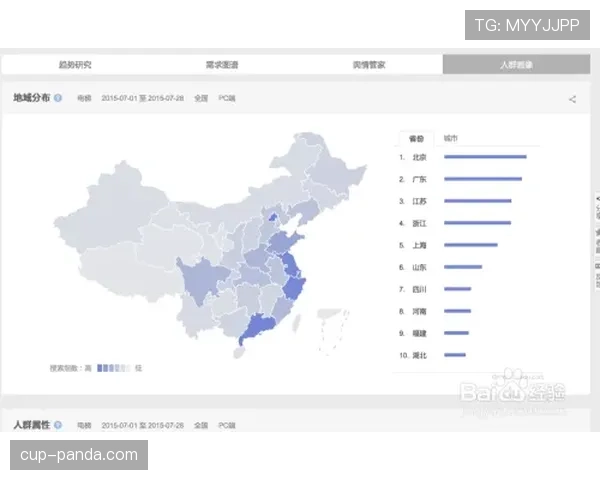Select 北京 in the province ranking
Screen dimensions: 600x480
coord(419,157)
